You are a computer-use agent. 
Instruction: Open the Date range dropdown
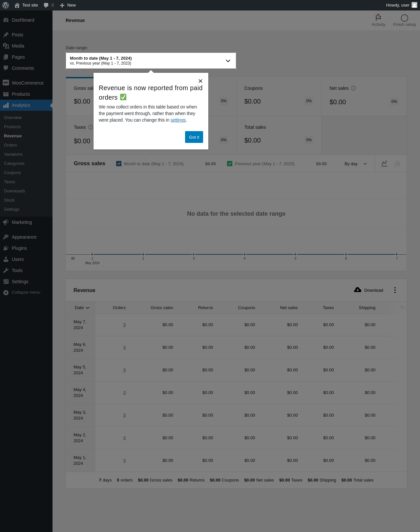[x=151, y=61]
